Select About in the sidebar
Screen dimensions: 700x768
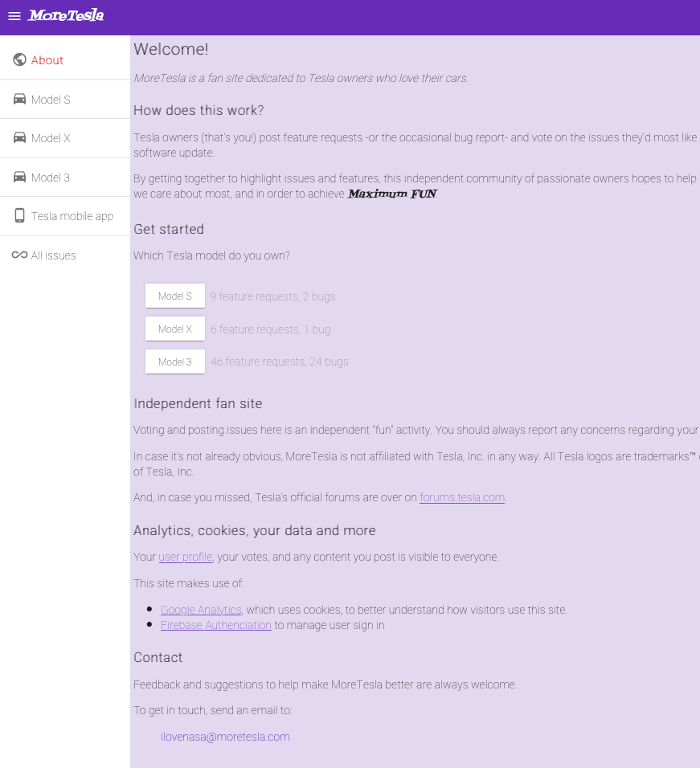pos(65,59)
